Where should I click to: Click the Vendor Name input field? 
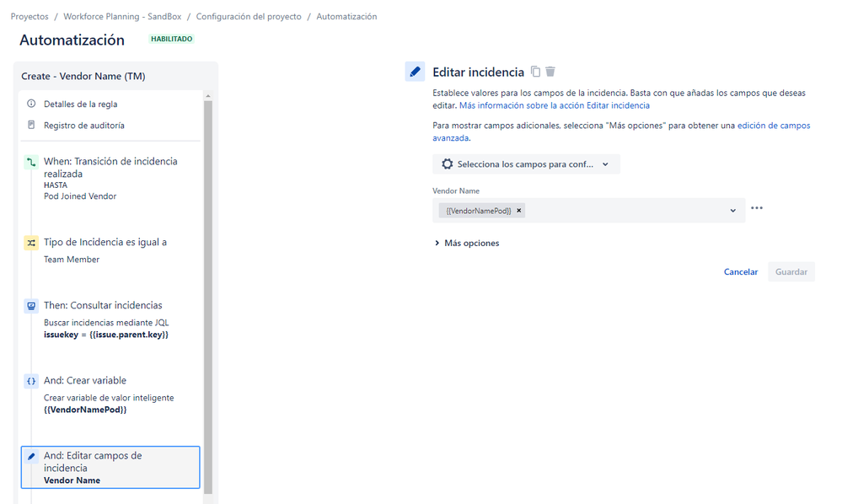[x=588, y=211]
